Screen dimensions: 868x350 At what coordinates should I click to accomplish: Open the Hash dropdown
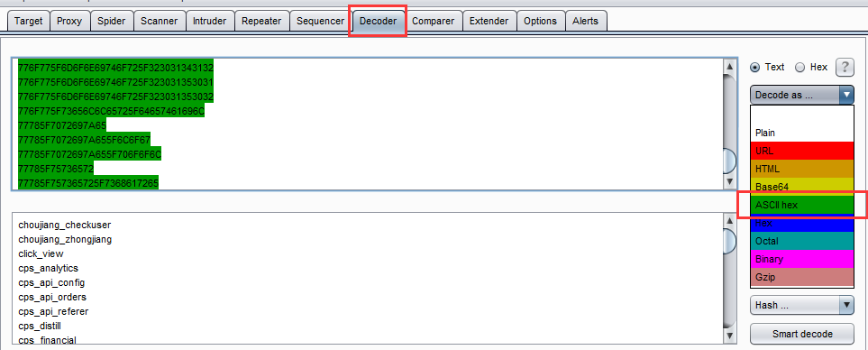(x=802, y=305)
